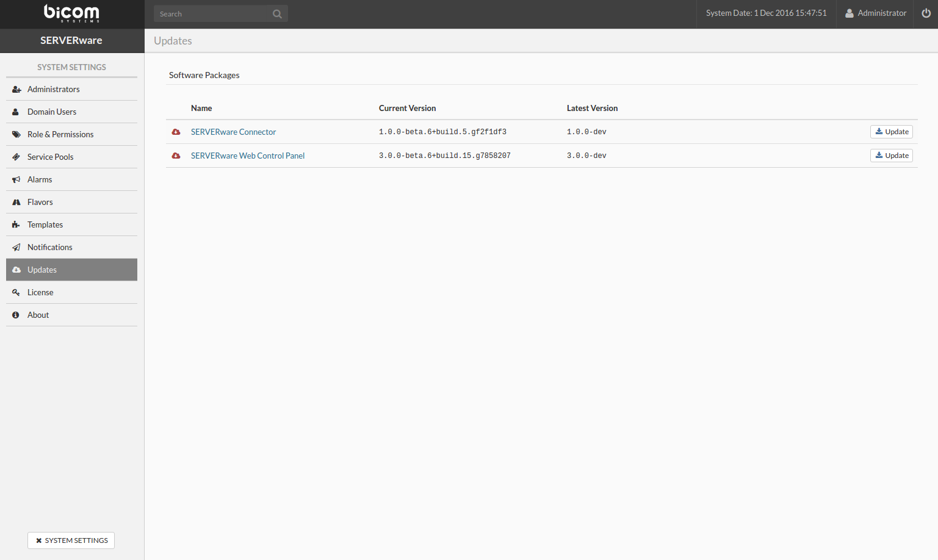The height and width of the screenshot is (560, 938).
Task: Click cloud icon beside SERVERware Web Control Panel
Action: tap(176, 156)
